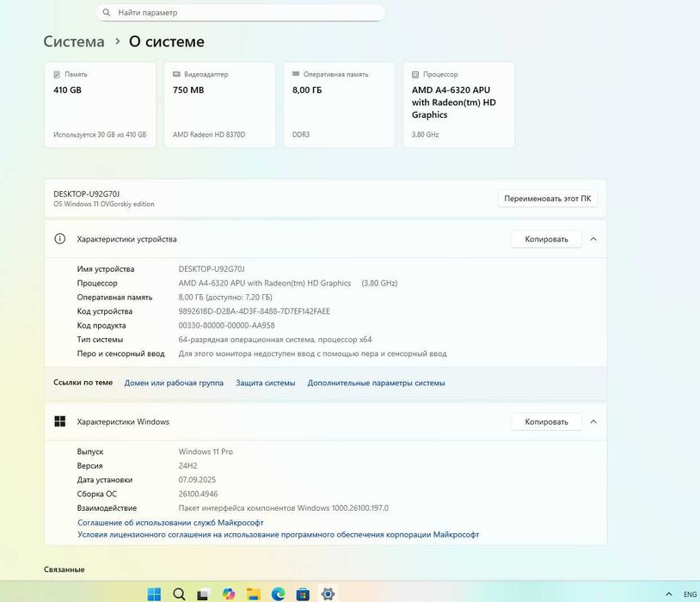Open the 'Видеоадаптер' 750 MB card

click(x=219, y=105)
